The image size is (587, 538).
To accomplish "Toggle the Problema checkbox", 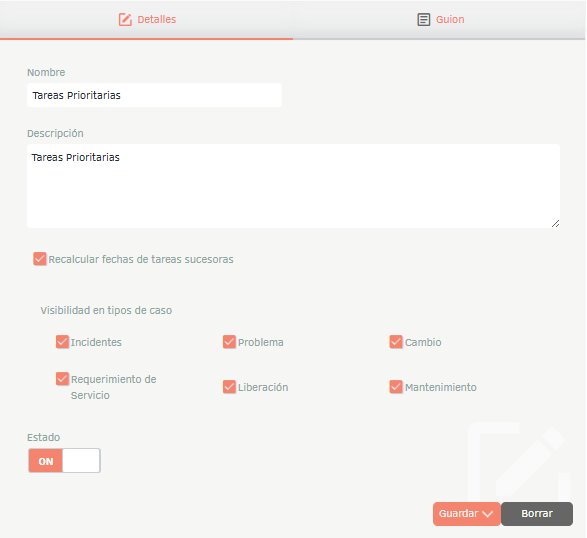I will point(229,341).
